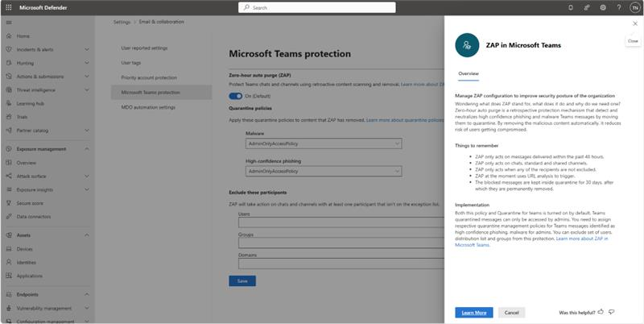Click the Learn More button
Screen dimensions: 644x324
pyautogui.click(x=474, y=313)
